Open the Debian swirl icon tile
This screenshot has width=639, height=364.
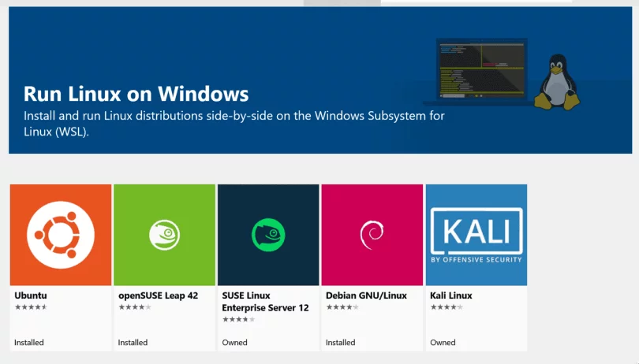(x=372, y=235)
